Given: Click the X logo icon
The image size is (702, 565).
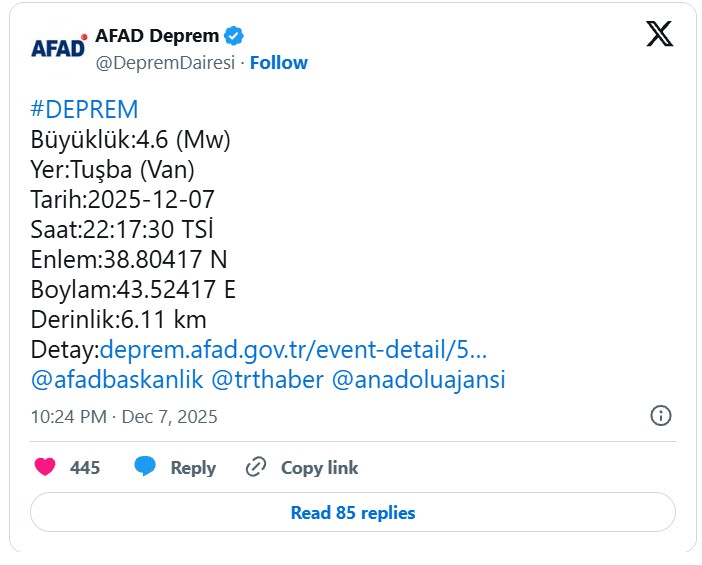Looking at the screenshot, I should coord(659,35).
